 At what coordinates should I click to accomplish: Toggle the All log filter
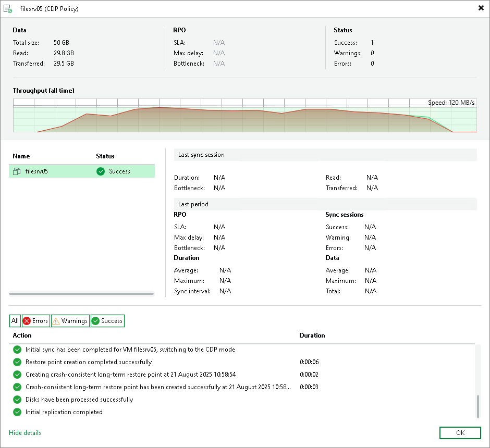[15, 321]
